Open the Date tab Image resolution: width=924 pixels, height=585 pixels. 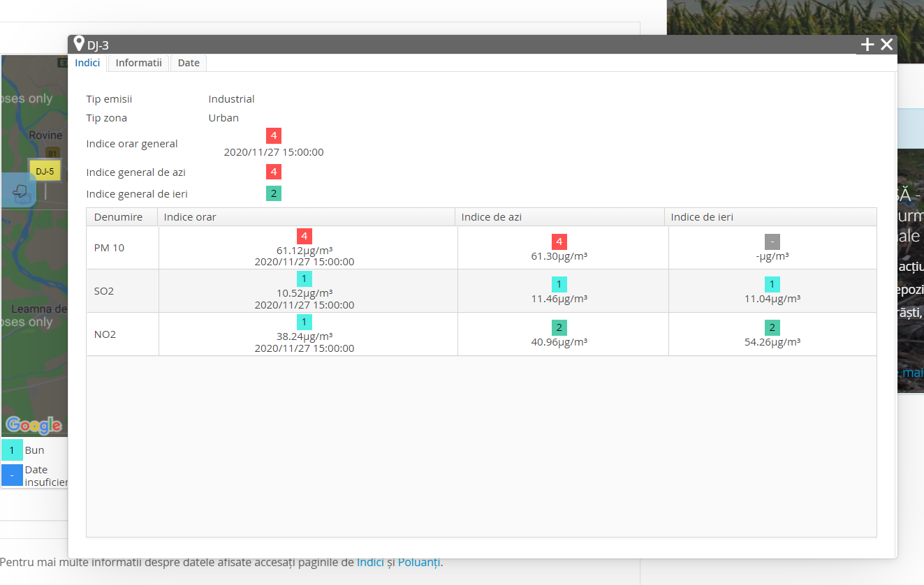pos(189,63)
